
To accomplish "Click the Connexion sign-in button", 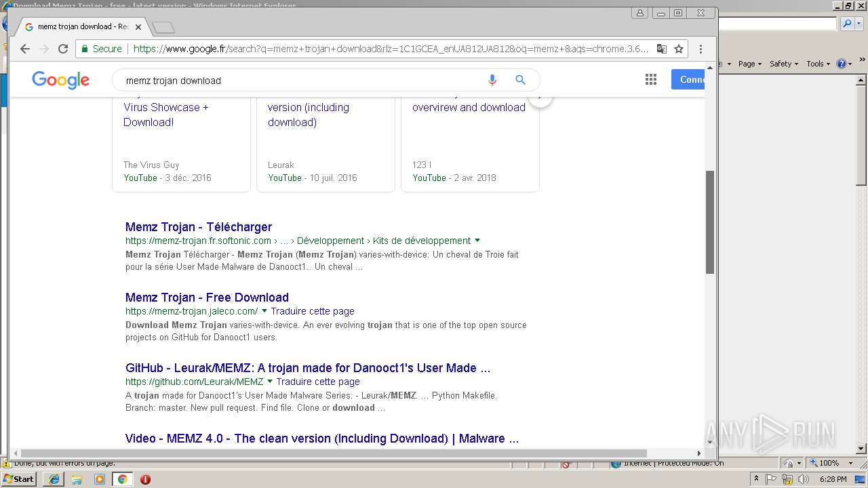I will [x=688, y=79].
